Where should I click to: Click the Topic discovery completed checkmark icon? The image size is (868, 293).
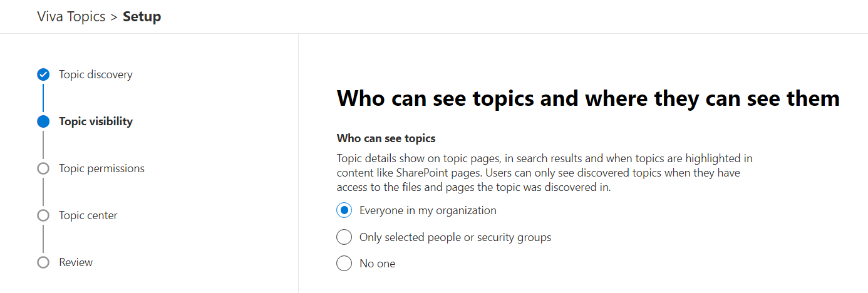43,75
